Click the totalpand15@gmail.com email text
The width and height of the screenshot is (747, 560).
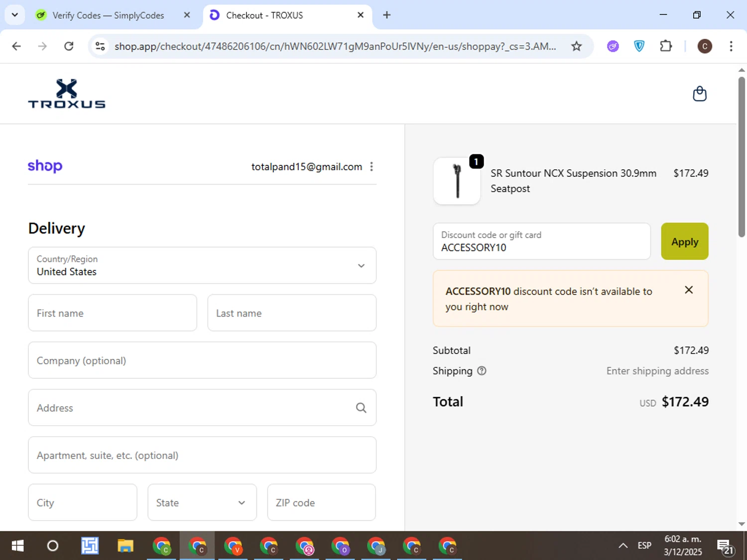[307, 167]
